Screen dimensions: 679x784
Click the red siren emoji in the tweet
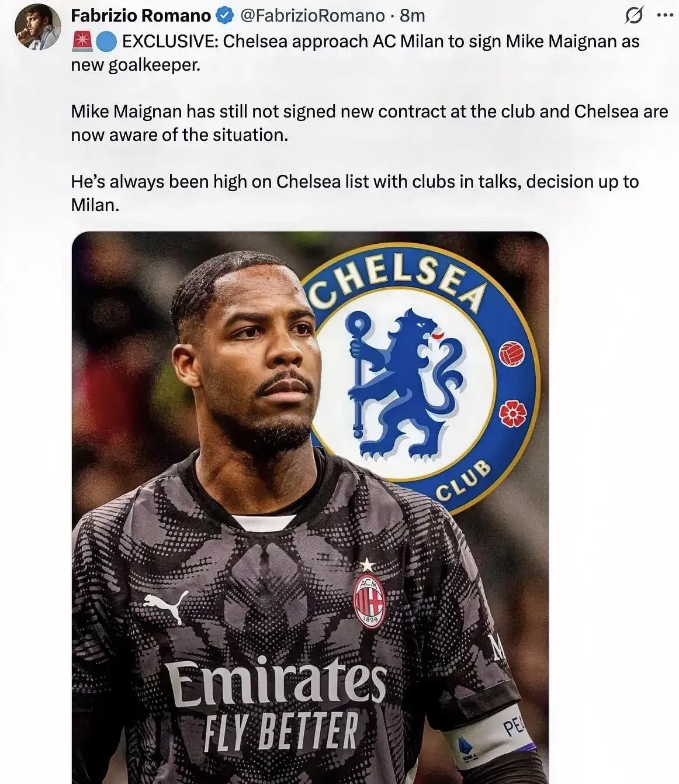coord(81,42)
